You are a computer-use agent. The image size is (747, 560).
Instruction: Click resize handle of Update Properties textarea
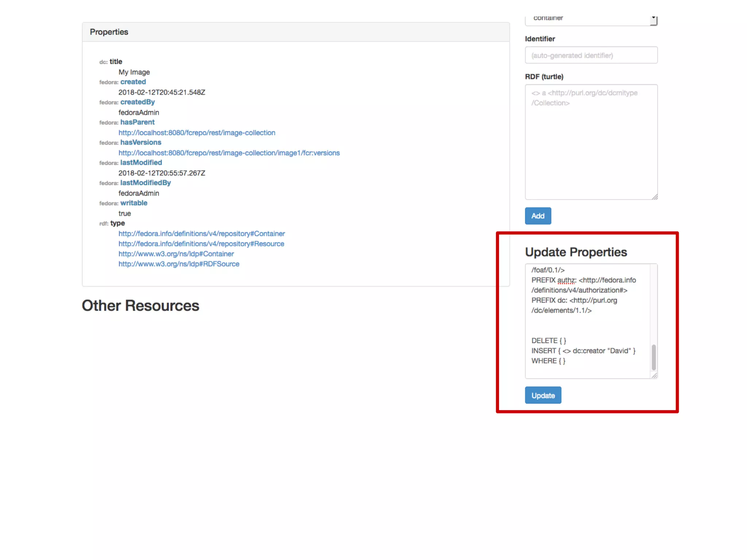(x=654, y=376)
